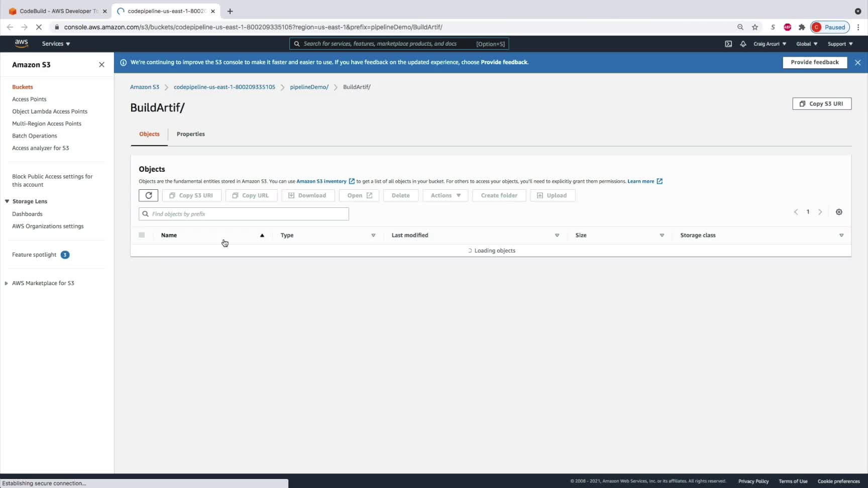Open the browser zoom magnifier icon

[740, 27]
